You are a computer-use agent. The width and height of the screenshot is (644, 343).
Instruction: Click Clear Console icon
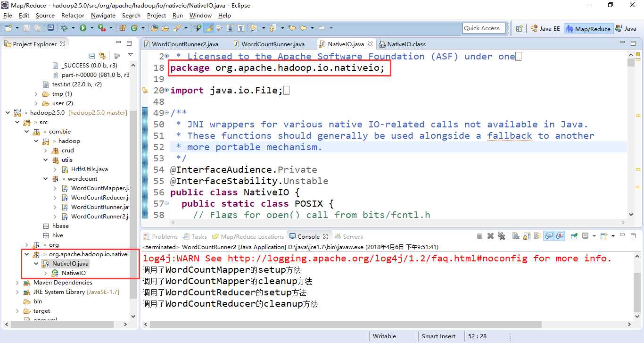click(x=516, y=236)
